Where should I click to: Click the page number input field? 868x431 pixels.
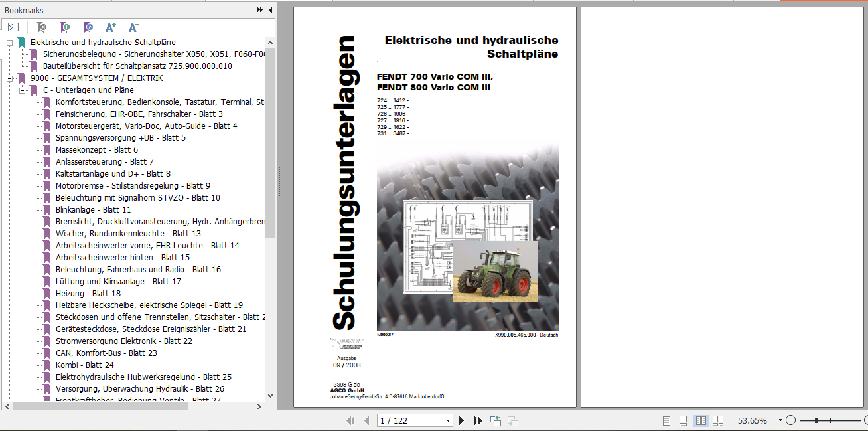click(x=410, y=420)
